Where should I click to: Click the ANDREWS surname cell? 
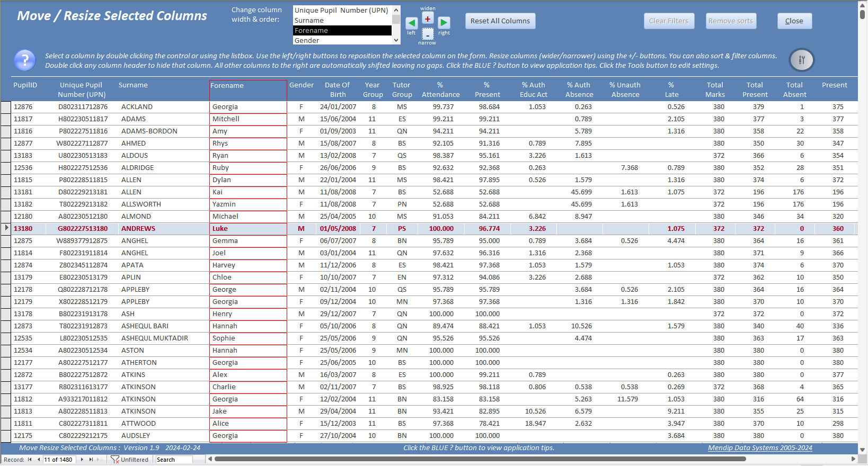[164, 229]
